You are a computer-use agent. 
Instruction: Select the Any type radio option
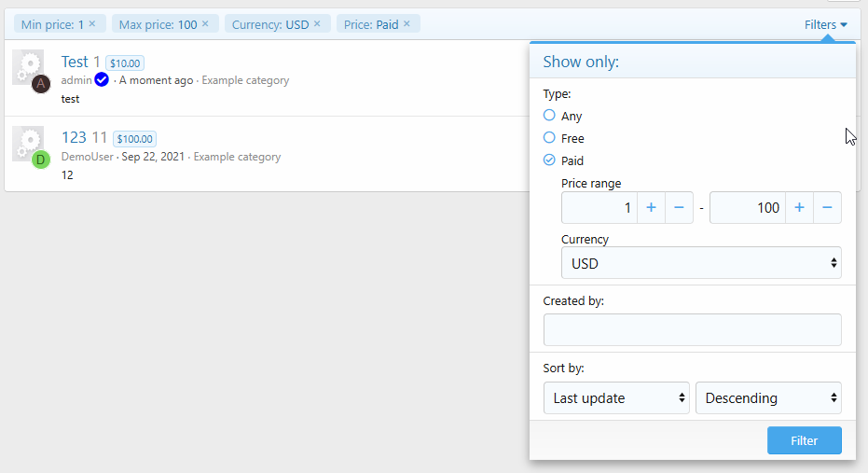(549, 116)
